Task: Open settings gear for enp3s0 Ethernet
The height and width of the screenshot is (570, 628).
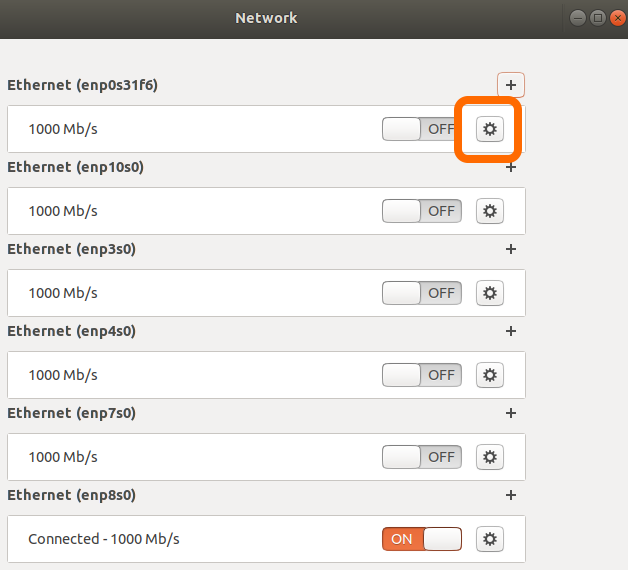Action: tap(489, 293)
